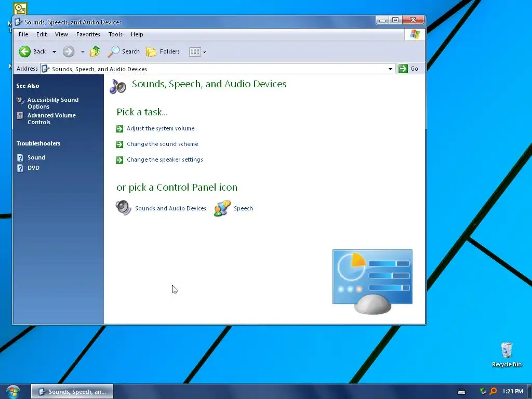The height and width of the screenshot is (399, 532).
Task: Open the Tools menu
Action: 115,34
